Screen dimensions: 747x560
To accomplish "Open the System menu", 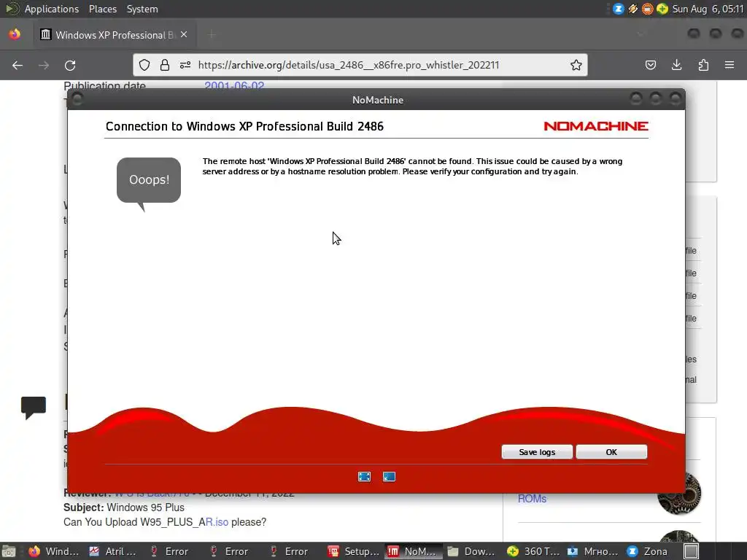I will pos(142,9).
